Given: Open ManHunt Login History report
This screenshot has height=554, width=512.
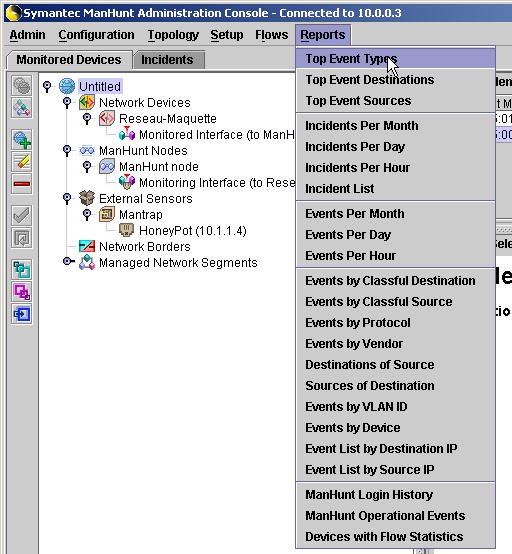Looking at the screenshot, I should 395,495.
